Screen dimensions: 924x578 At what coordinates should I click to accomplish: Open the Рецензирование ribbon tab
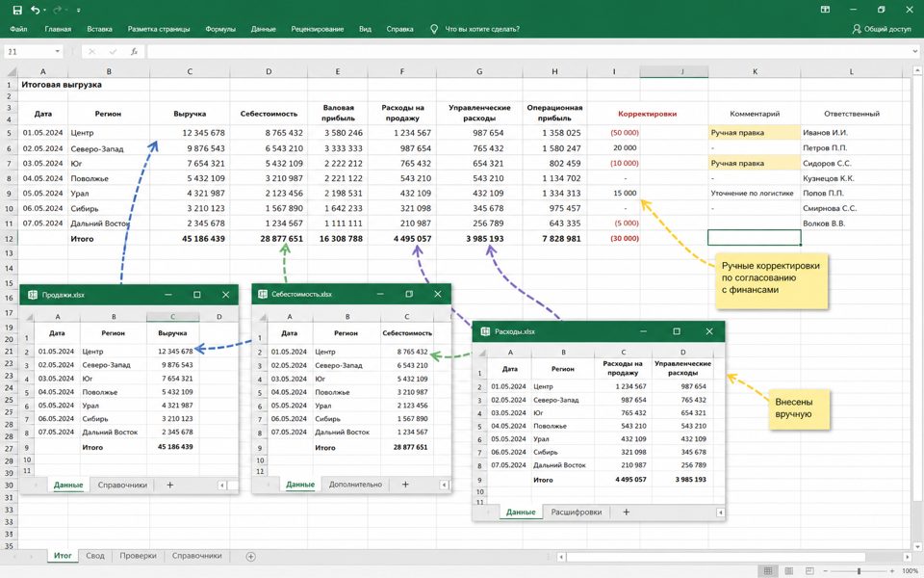point(317,29)
